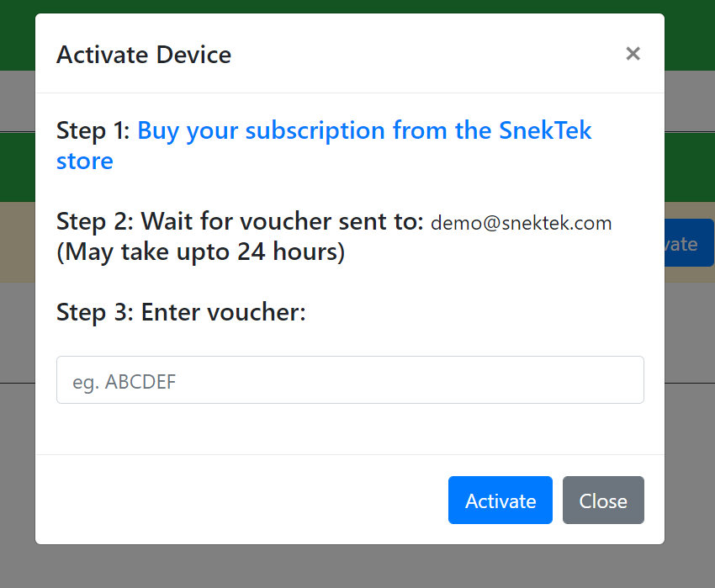Click the X icon in dialog header
The width and height of the screenshot is (715, 588).
(633, 54)
